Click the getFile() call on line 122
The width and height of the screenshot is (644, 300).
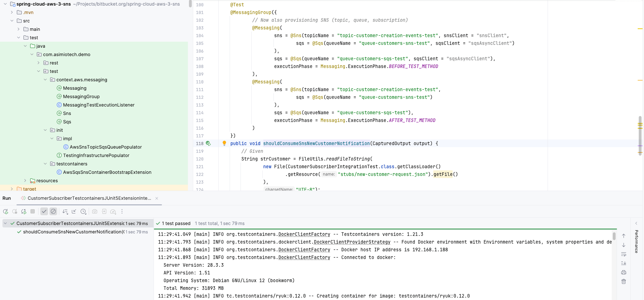(446, 174)
